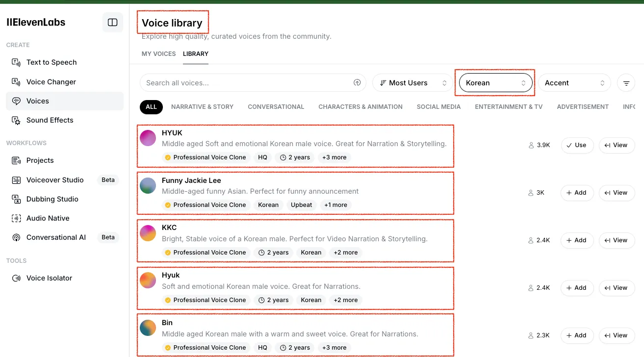The image size is (644, 357).
Task: Click Bin's HQ tag
Action: (262, 348)
